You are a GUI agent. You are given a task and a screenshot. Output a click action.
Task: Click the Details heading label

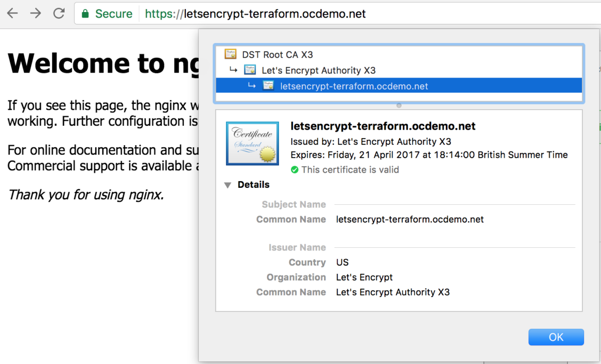click(x=253, y=185)
